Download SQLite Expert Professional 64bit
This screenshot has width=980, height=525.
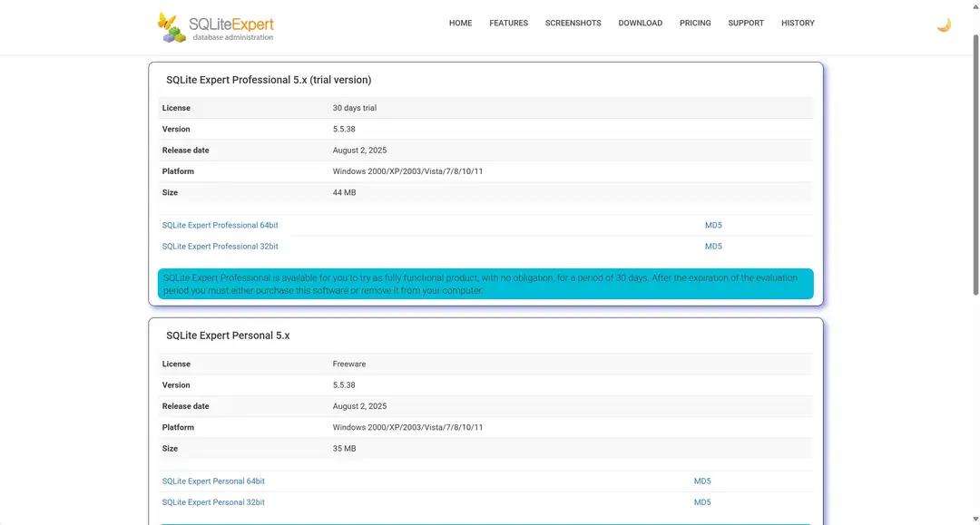click(x=220, y=226)
